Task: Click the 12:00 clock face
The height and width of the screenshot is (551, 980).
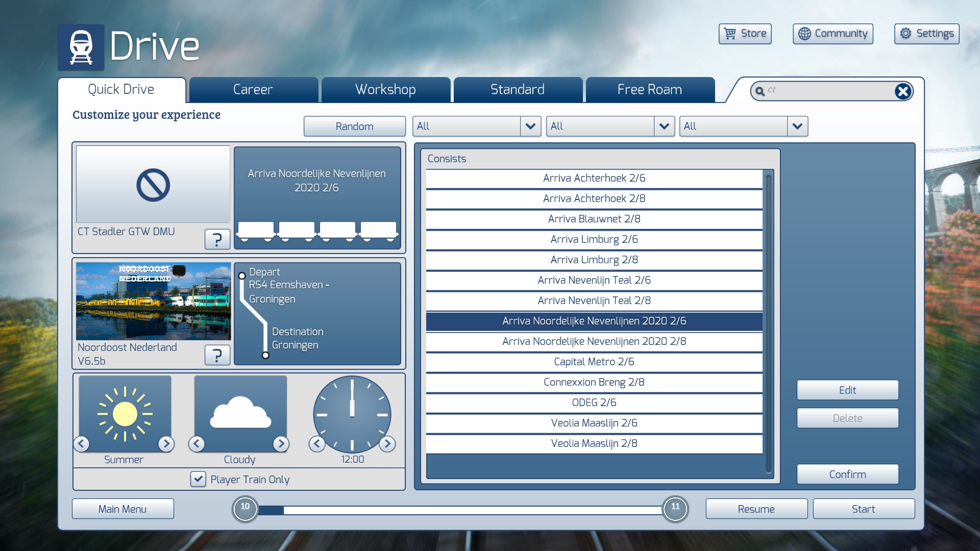Action: 352,414
